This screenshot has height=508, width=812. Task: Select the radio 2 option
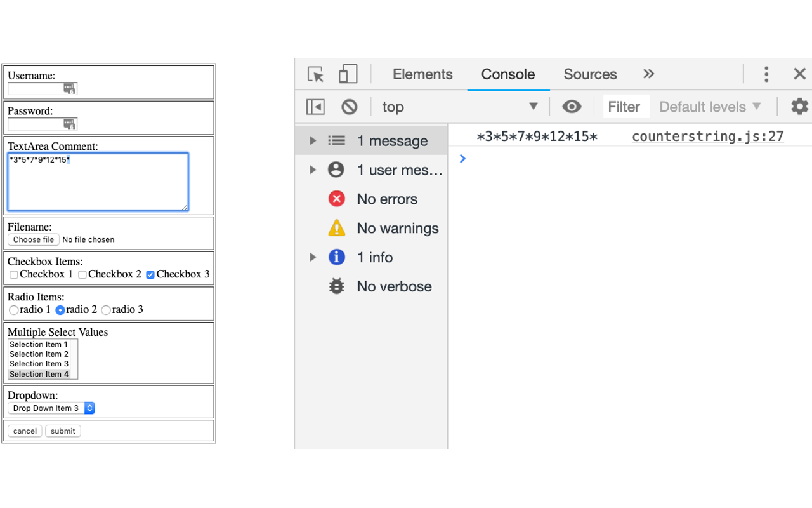pyautogui.click(x=60, y=311)
